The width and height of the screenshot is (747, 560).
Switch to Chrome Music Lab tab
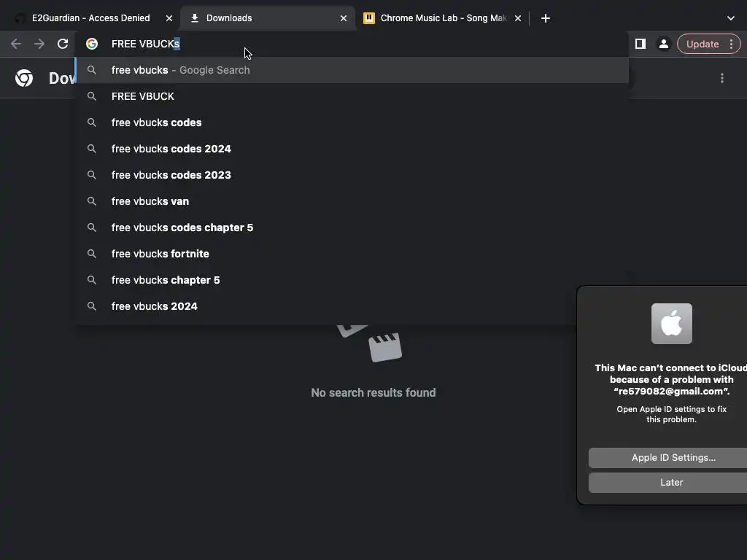[x=443, y=18]
